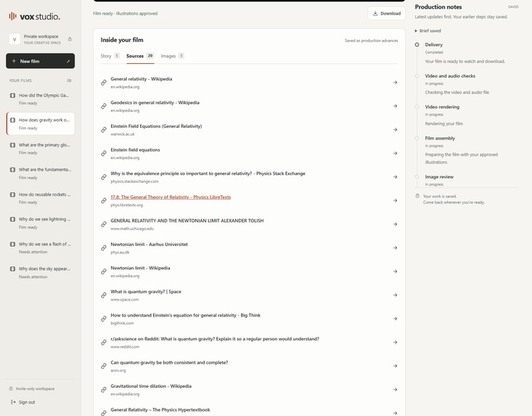This screenshot has height=416, width=532.
Task: Click link icon beside What is quantum gravity? | Space
Action: tap(104, 295)
